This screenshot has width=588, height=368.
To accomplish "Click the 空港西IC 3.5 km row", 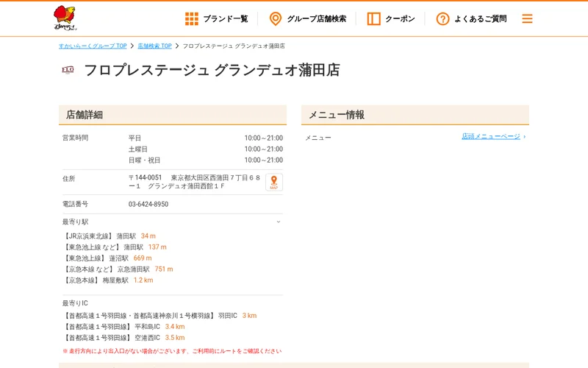I will (x=123, y=338).
